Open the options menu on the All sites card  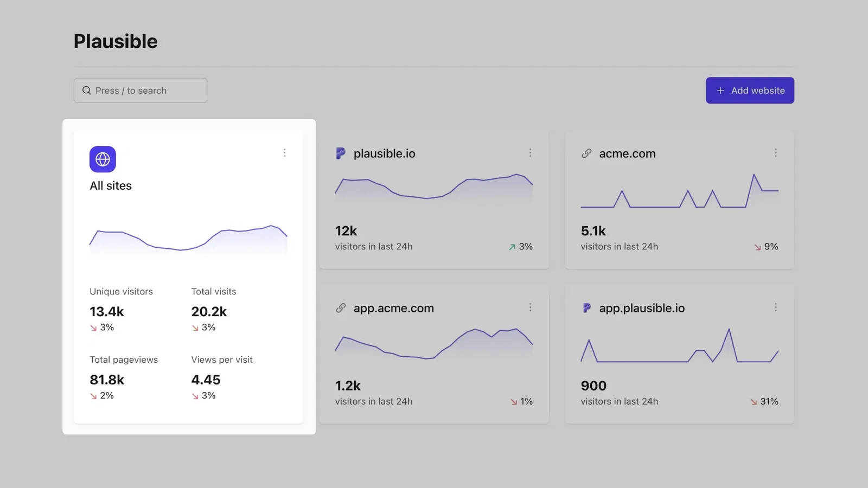click(285, 153)
